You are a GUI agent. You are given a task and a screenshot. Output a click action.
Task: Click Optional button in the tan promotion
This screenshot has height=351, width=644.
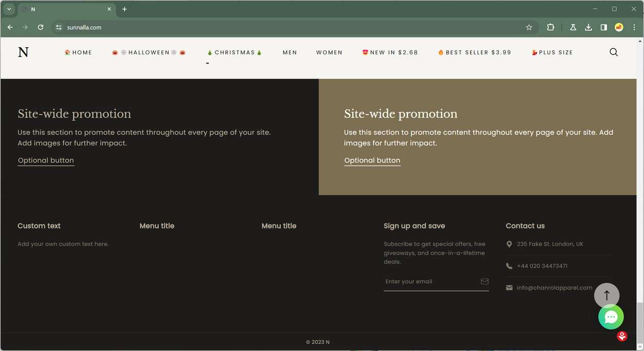click(x=372, y=160)
